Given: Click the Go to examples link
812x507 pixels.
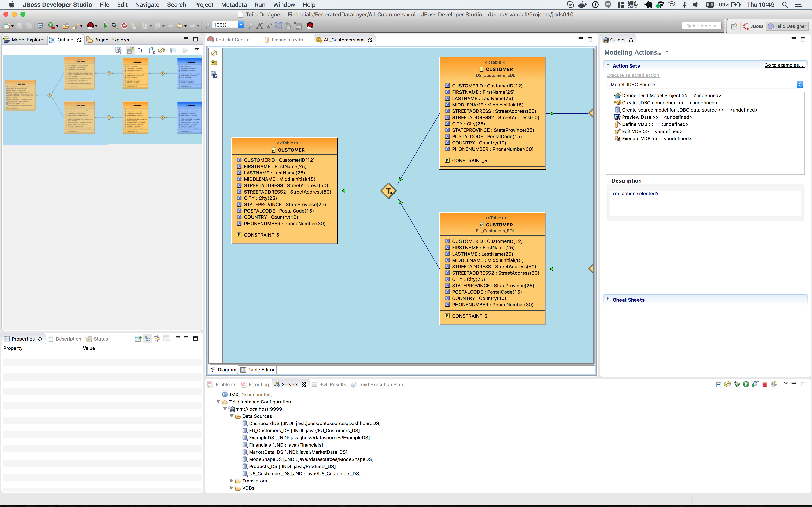Looking at the screenshot, I should [x=785, y=65].
